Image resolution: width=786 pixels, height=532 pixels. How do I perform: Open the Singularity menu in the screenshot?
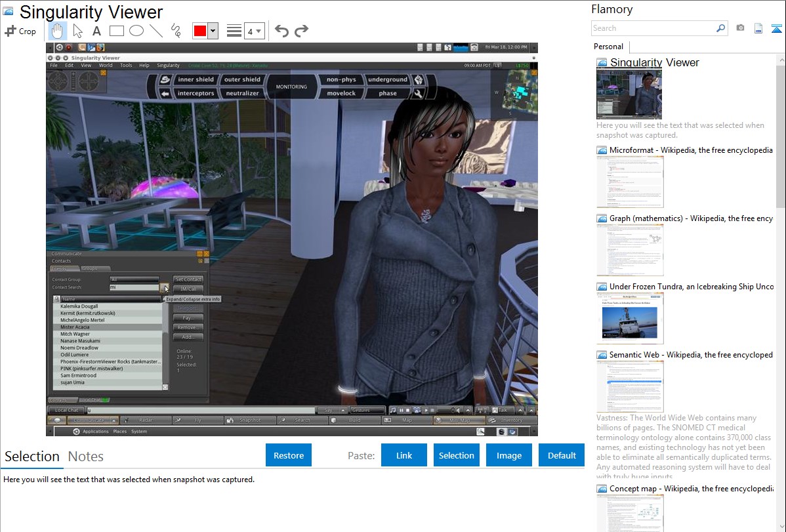[x=168, y=65]
